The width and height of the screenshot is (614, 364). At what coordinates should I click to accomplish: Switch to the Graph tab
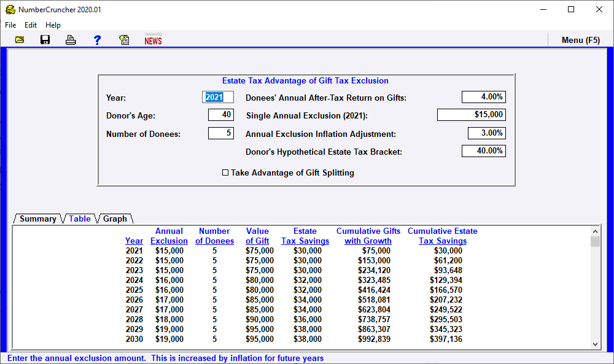pos(115,219)
